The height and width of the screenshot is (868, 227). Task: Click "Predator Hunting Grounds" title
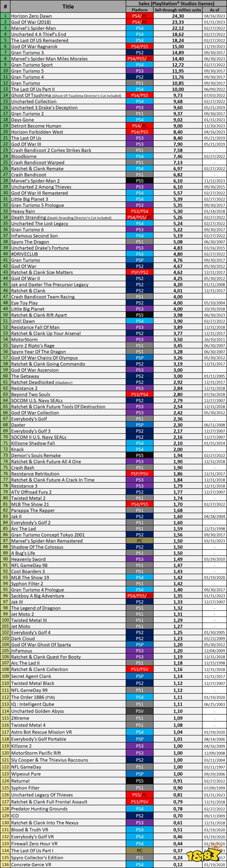pos(39,809)
